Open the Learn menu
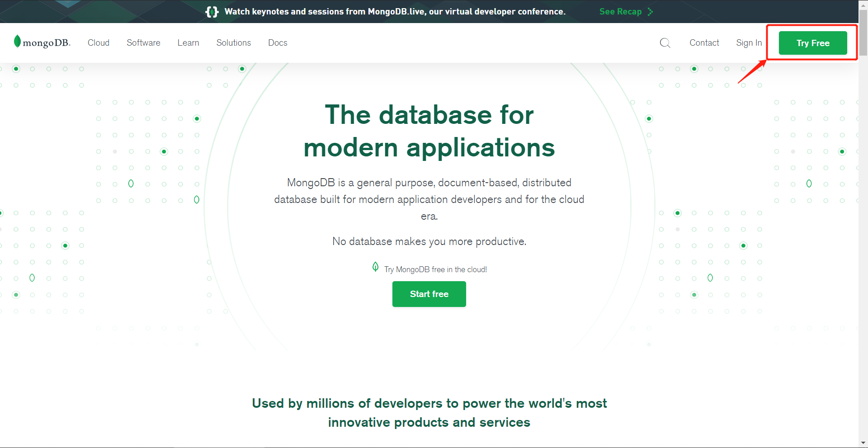 tap(188, 42)
